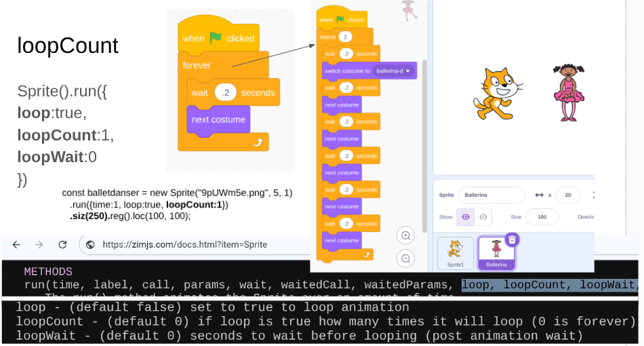The image size is (644, 346).
Task: Click the browser forward arrow
Action: click(x=39, y=244)
